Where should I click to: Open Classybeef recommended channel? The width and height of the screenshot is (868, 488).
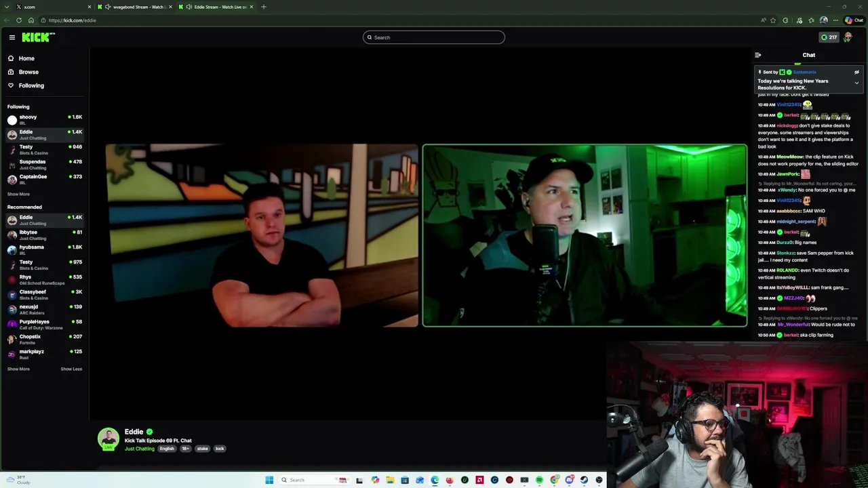click(44, 294)
